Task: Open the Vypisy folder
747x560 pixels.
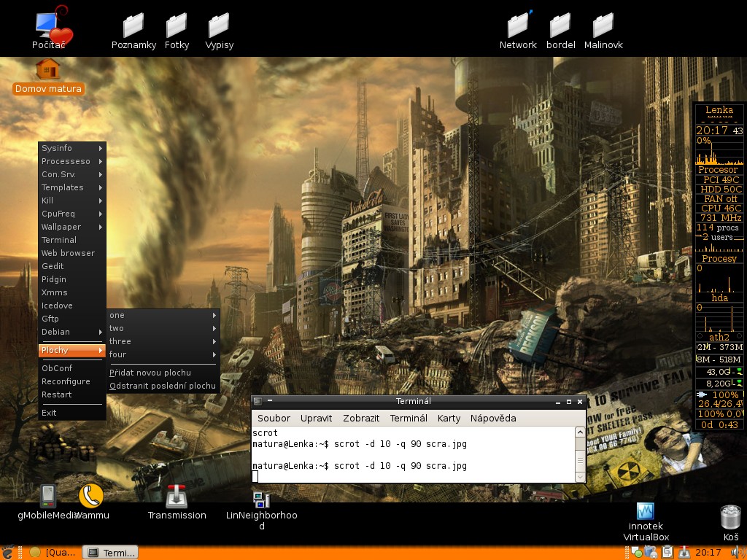Action: pyautogui.click(x=219, y=31)
